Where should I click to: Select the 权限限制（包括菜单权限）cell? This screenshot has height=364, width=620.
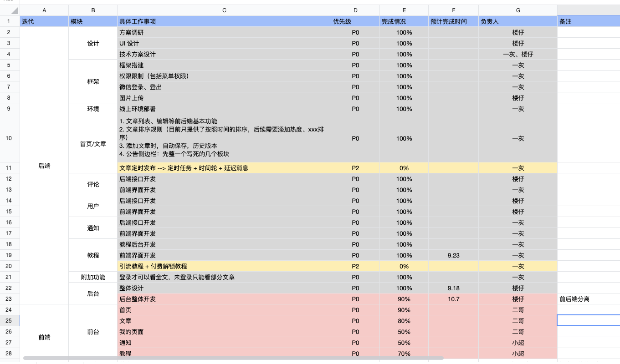224,76
